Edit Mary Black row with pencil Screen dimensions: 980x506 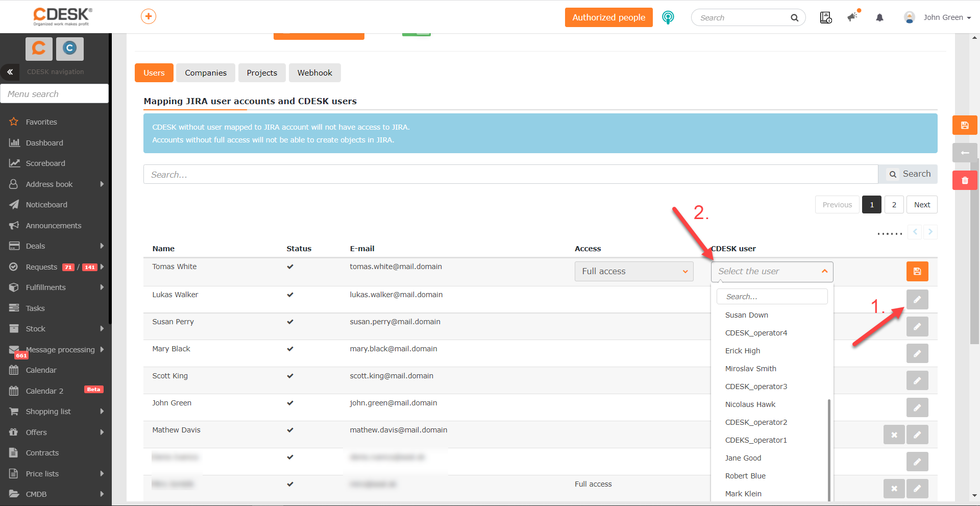[x=917, y=353]
